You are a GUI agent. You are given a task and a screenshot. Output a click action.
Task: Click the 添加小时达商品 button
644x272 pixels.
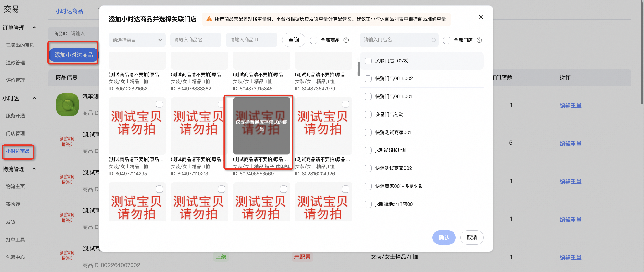[x=73, y=55]
